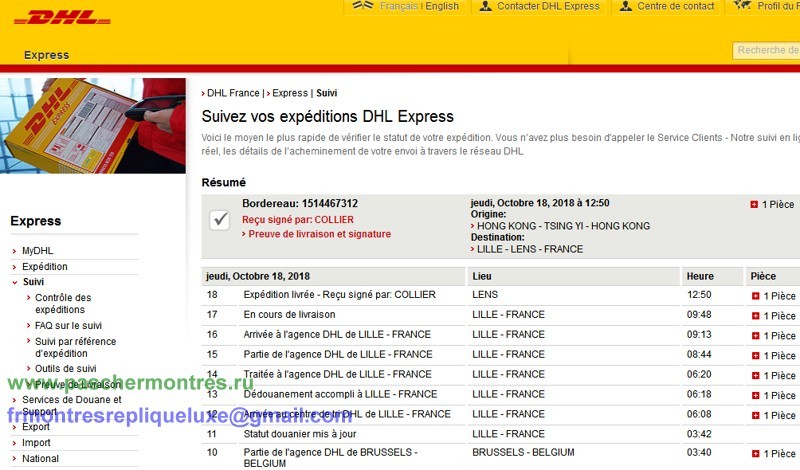The width and height of the screenshot is (800, 470).
Task: Click the flags icon beside Français
Action: click(363, 6)
